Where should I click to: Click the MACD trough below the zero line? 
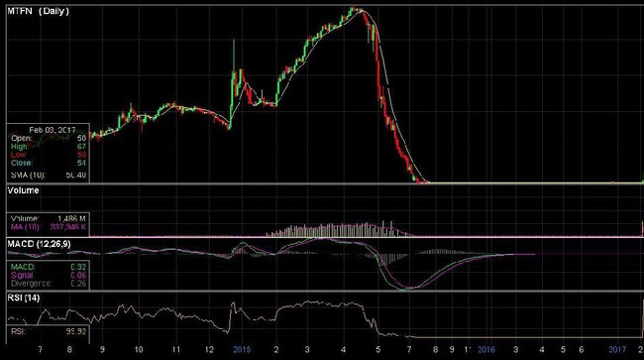(x=406, y=288)
